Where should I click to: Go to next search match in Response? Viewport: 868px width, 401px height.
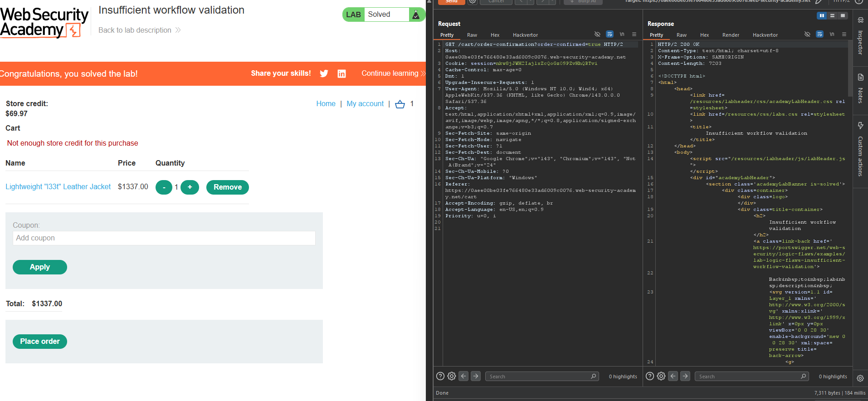(x=685, y=376)
